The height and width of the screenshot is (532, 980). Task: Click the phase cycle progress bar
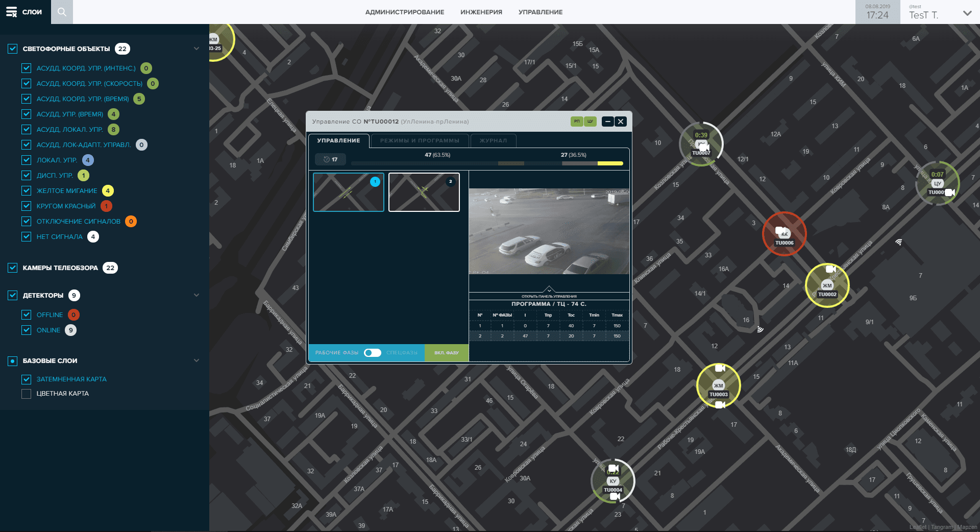tap(487, 163)
